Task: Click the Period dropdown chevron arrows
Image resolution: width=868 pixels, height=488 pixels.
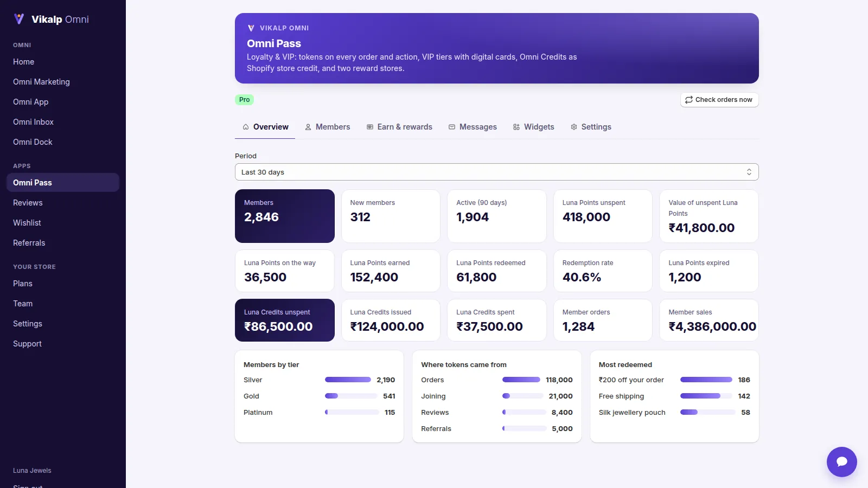Action: tap(749, 172)
